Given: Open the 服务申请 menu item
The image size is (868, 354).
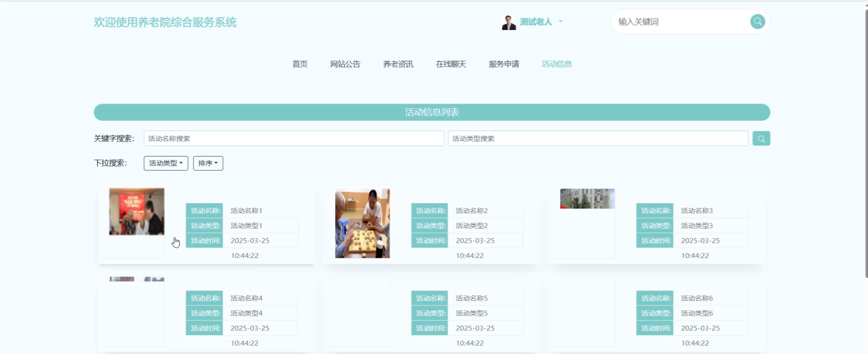Looking at the screenshot, I should tap(504, 64).
